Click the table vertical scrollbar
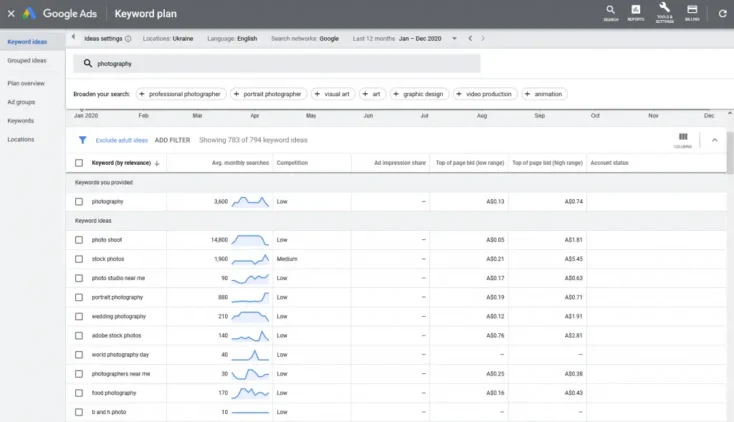Image resolution: width=734 pixels, height=422 pixels. pyautogui.click(x=730, y=152)
